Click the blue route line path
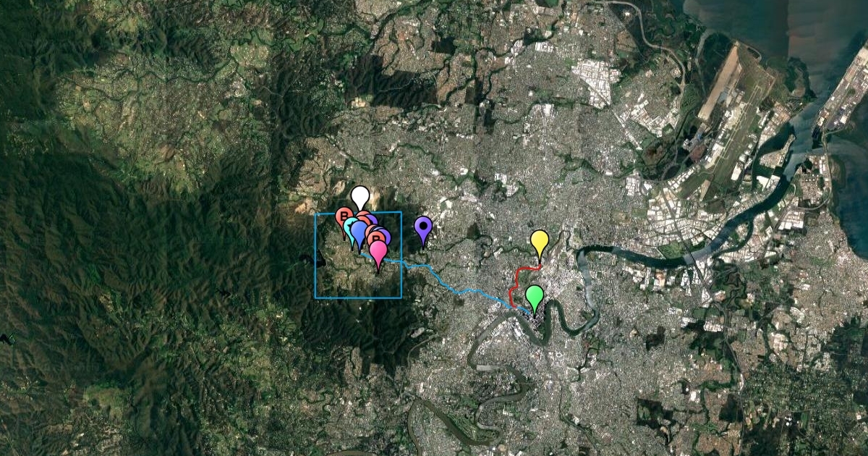Image resolution: width=868 pixels, height=456 pixels. 448,284
